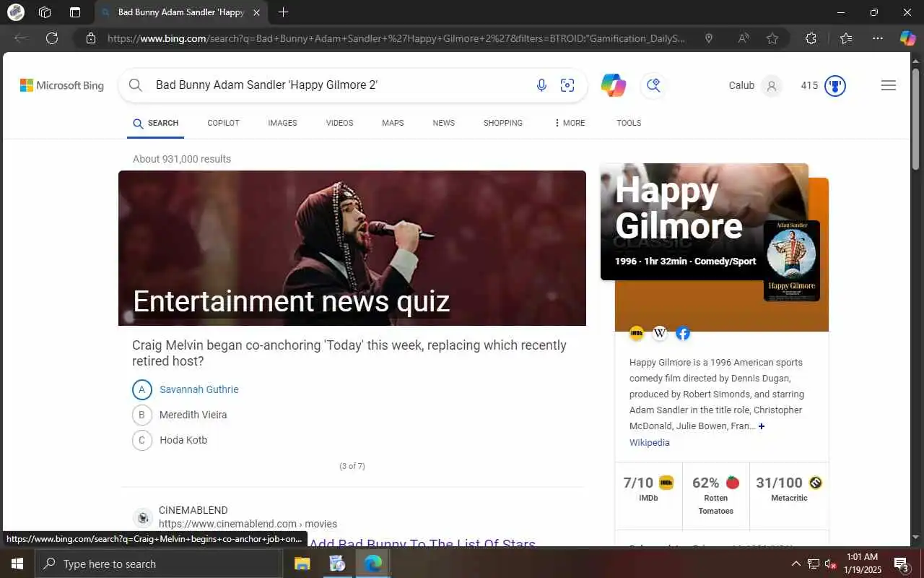Viewport: 924px width, 578px height.
Task: Open the CINEMABLEND result URL
Action: point(248,524)
